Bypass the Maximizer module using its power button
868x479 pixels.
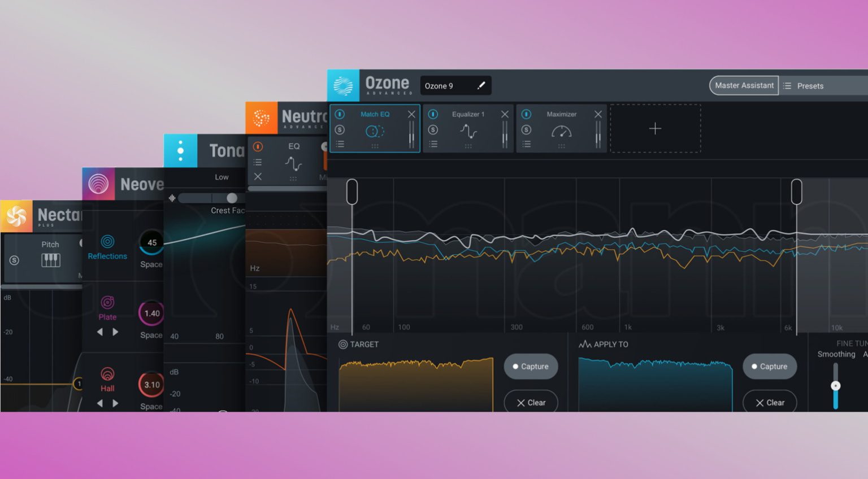coord(526,114)
